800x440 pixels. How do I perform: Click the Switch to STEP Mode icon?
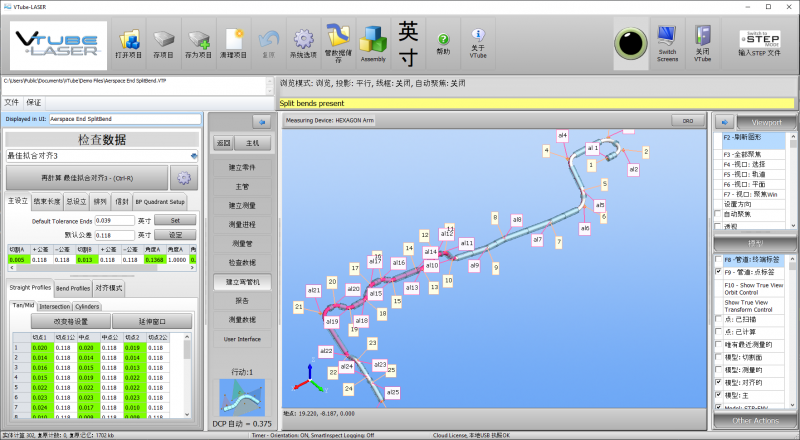[x=760, y=39]
